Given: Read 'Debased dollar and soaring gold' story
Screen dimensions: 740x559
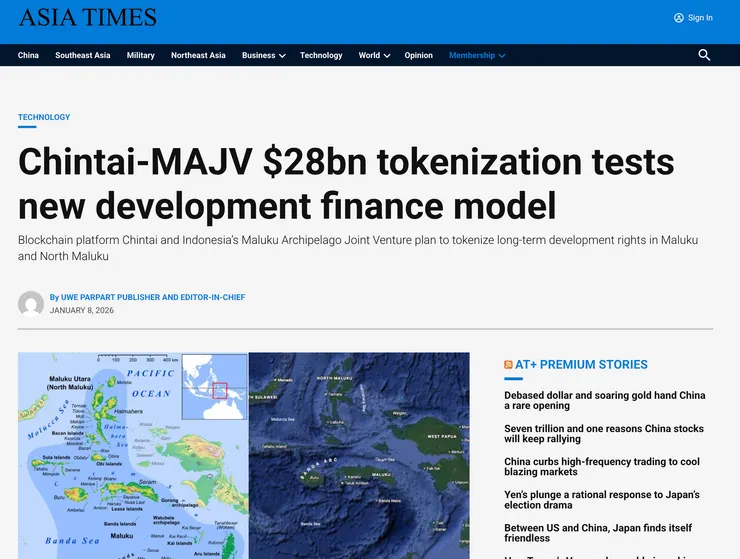Looking at the screenshot, I should (605, 400).
